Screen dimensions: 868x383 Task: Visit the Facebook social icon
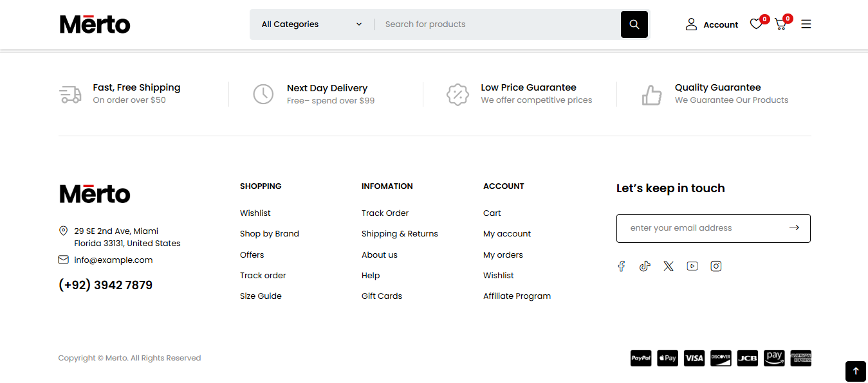[x=622, y=266]
